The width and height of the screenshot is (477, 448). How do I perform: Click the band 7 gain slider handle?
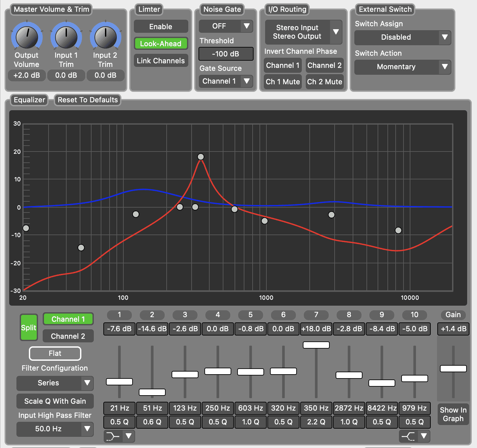click(316, 345)
